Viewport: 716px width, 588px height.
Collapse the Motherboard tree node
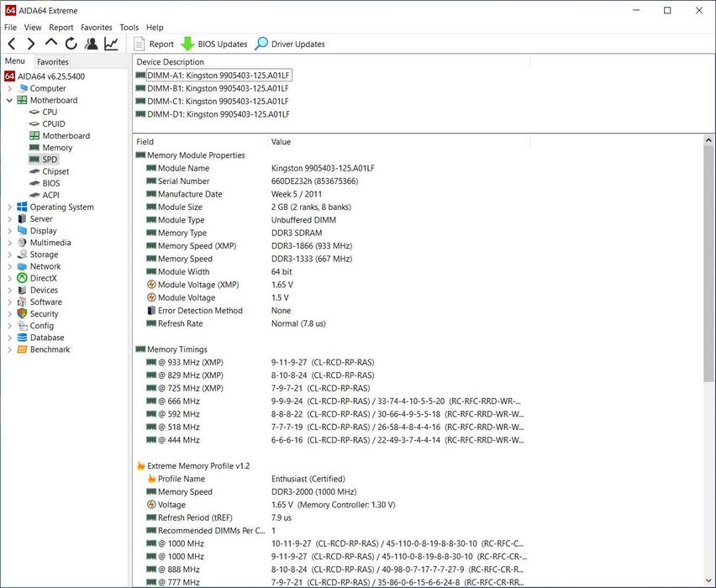coord(9,101)
